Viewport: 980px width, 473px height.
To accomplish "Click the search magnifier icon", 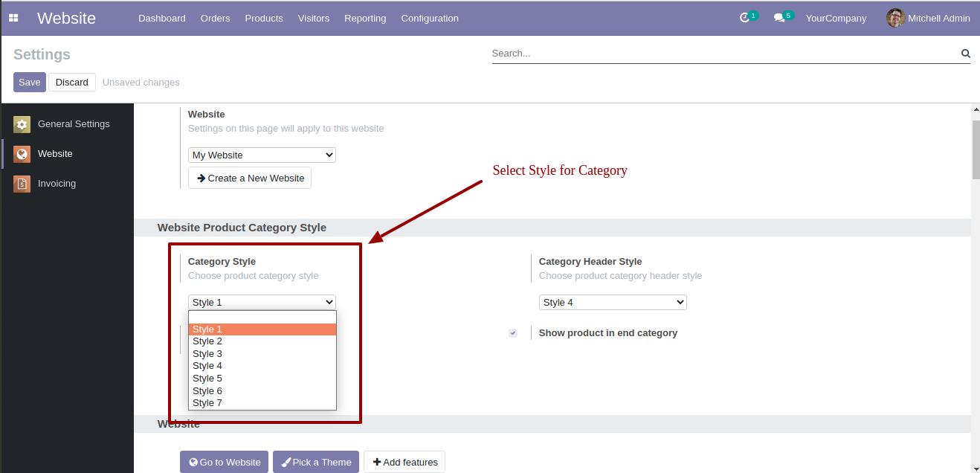I will pyautogui.click(x=965, y=54).
